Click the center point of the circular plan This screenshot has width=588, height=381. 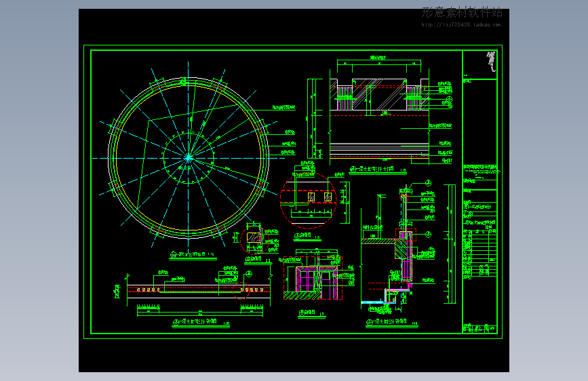tap(189, 158)
